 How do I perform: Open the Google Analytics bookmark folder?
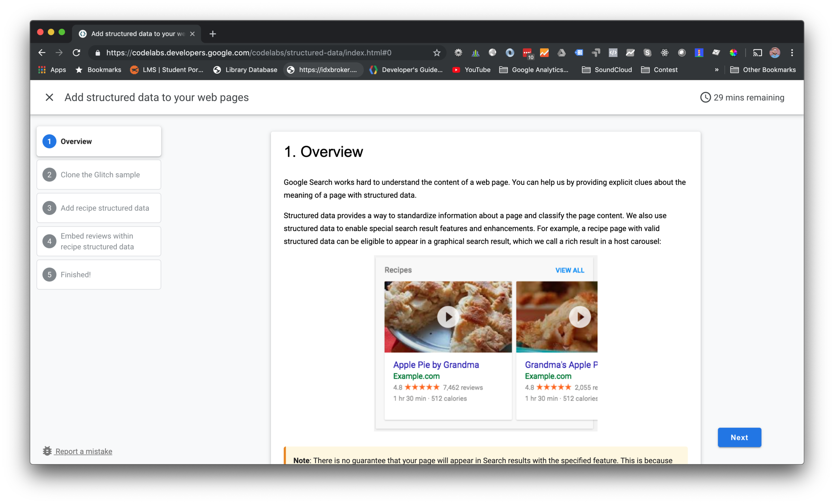coord(534,70)
